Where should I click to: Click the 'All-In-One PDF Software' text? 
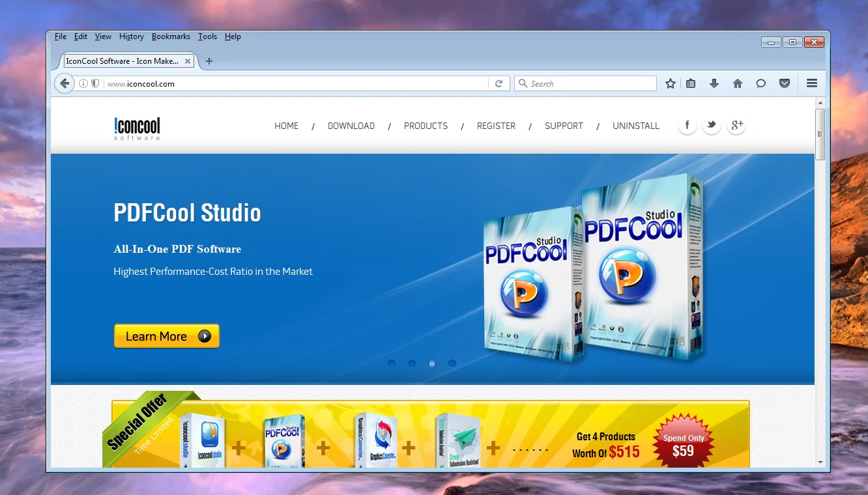coord(177,249)
